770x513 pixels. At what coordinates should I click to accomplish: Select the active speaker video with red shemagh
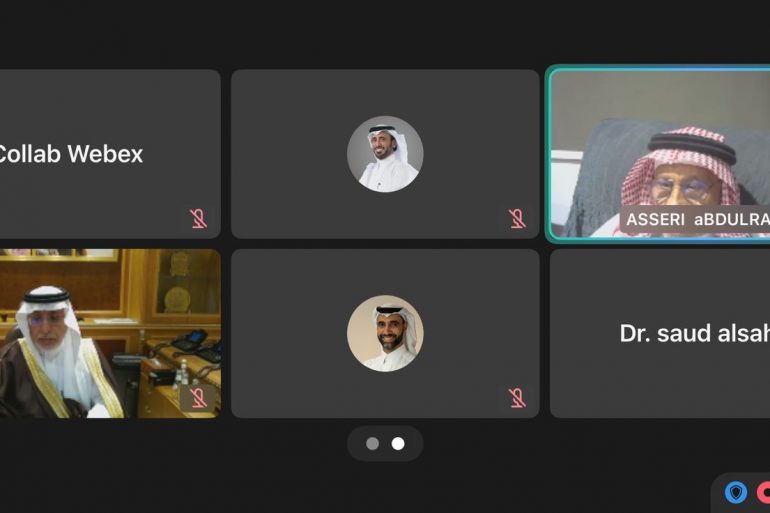[x=660, y=153]
